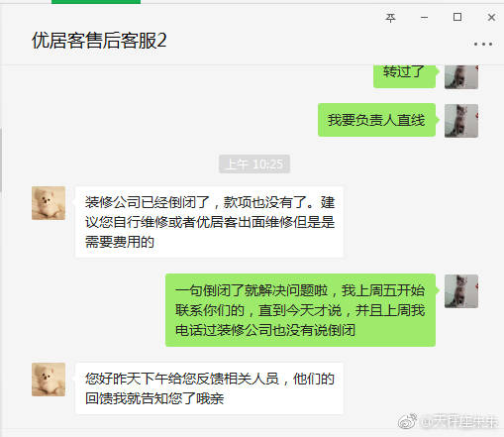Click the chat title 优居客售后客服2

(x=99, y=41)
